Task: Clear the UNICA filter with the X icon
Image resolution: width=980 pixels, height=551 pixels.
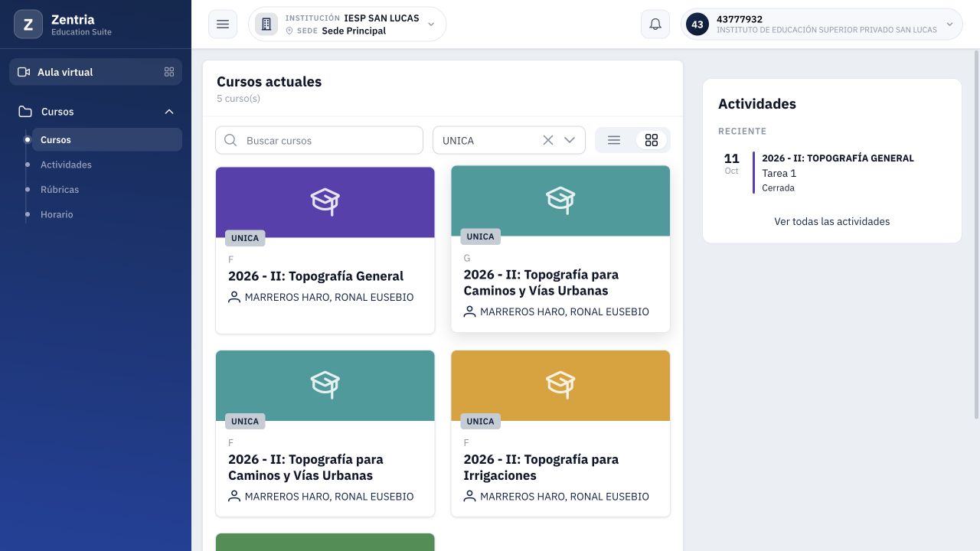Action: point(548,140)
